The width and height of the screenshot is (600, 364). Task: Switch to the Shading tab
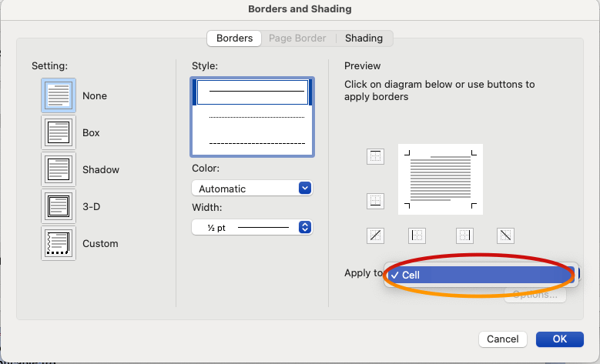pyautogui.click(x=364, y=38)
